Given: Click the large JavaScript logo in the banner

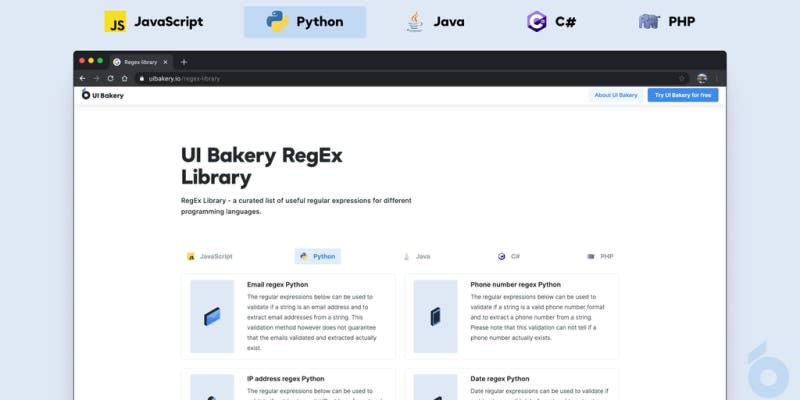Looking at the screenshot, I should point(117,21).
